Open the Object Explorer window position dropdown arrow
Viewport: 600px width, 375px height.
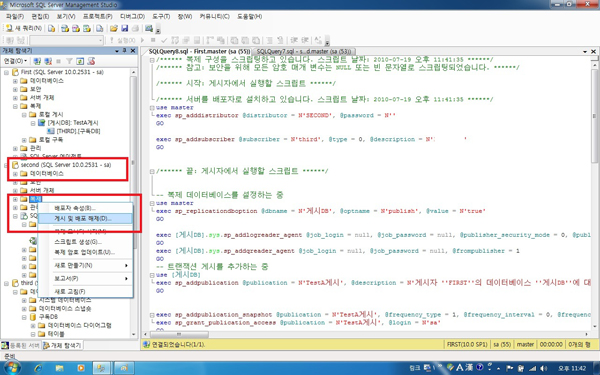coord(117,51)
